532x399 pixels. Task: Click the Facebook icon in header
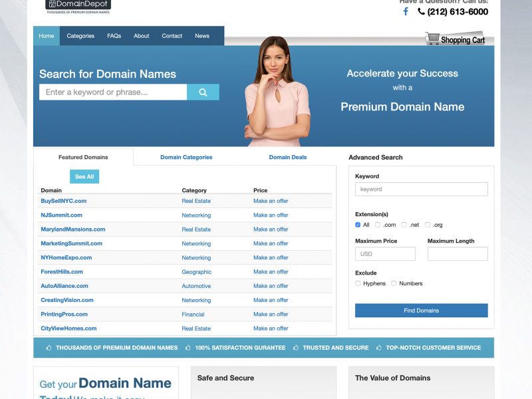tap(406, 11)
